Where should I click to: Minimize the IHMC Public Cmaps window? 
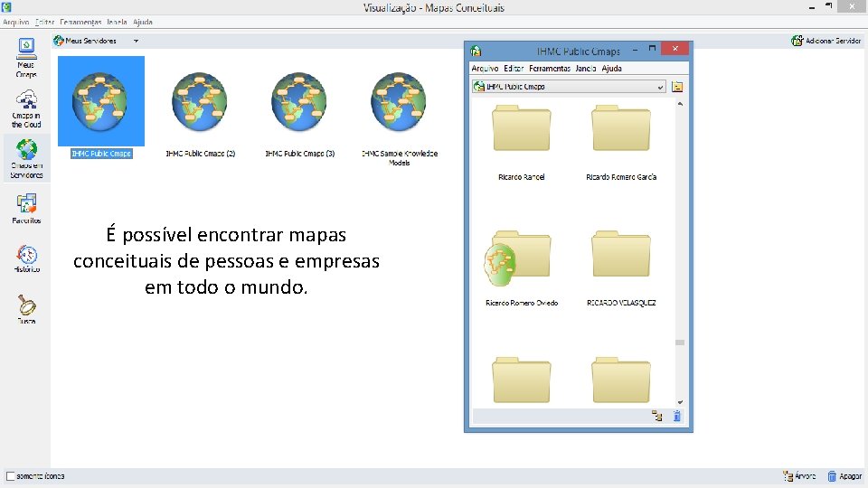tap(635, 49)
